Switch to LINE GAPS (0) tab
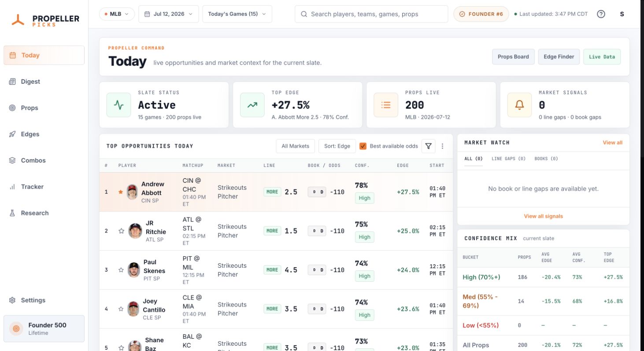This screenshot has height=351, width=644. point(508,159)
